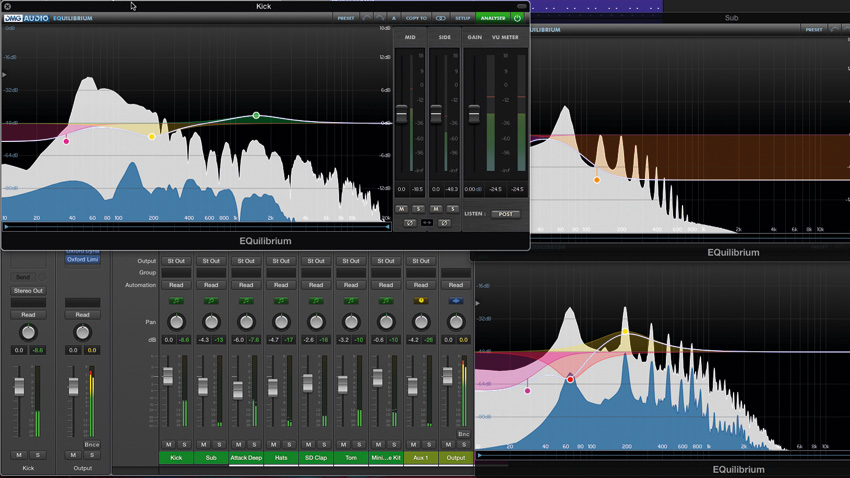Click the Hats channel instrument icon
This screenshot has width=850, height=478.
pos(281,301)
